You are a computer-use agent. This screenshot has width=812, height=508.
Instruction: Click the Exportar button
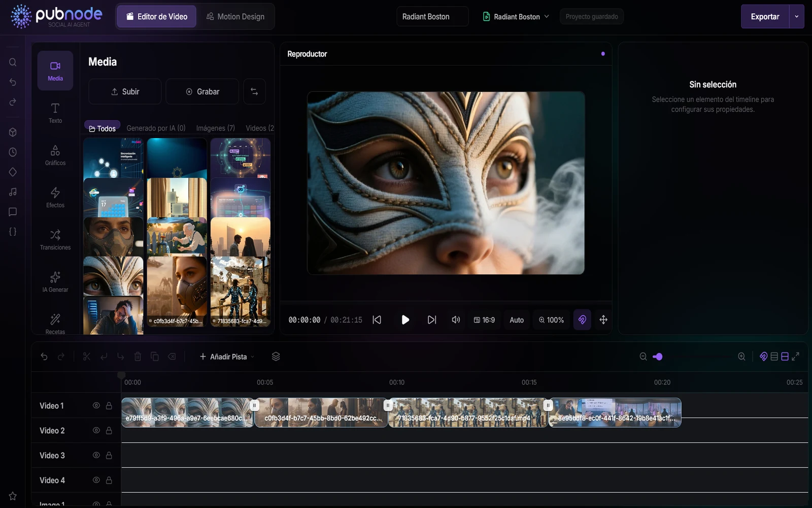[x=765, y=17]
